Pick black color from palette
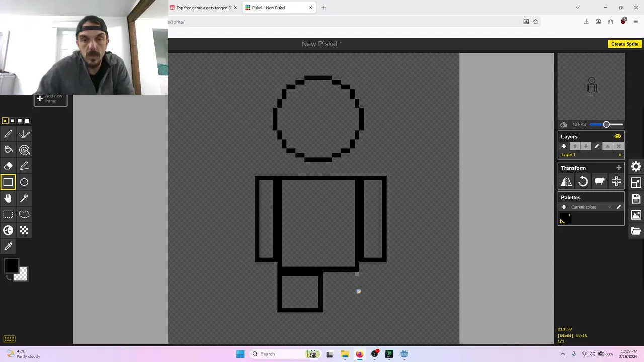 tap(565, 219)
